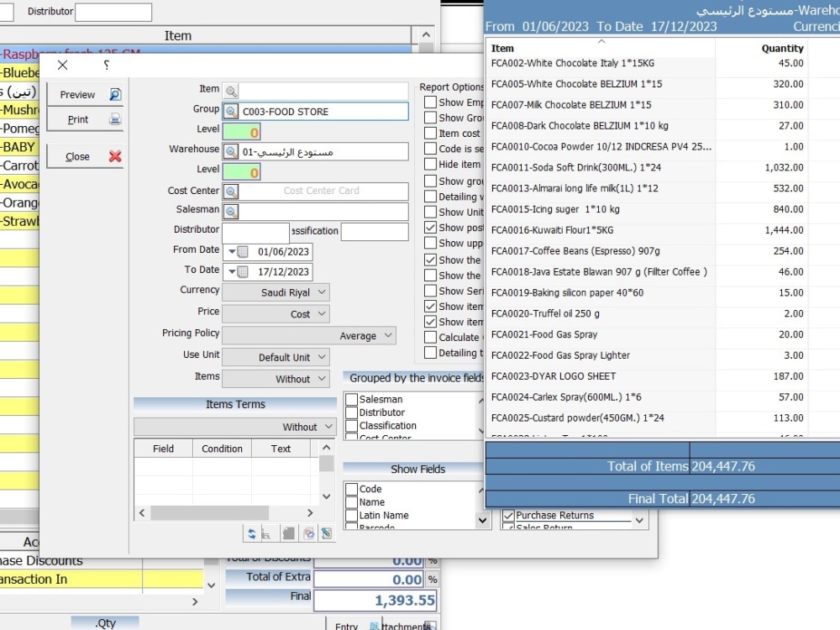The width and height of the screenshot is (840, 630).
Task: Check Classification in grouped fields list
Action: (352, 425)
